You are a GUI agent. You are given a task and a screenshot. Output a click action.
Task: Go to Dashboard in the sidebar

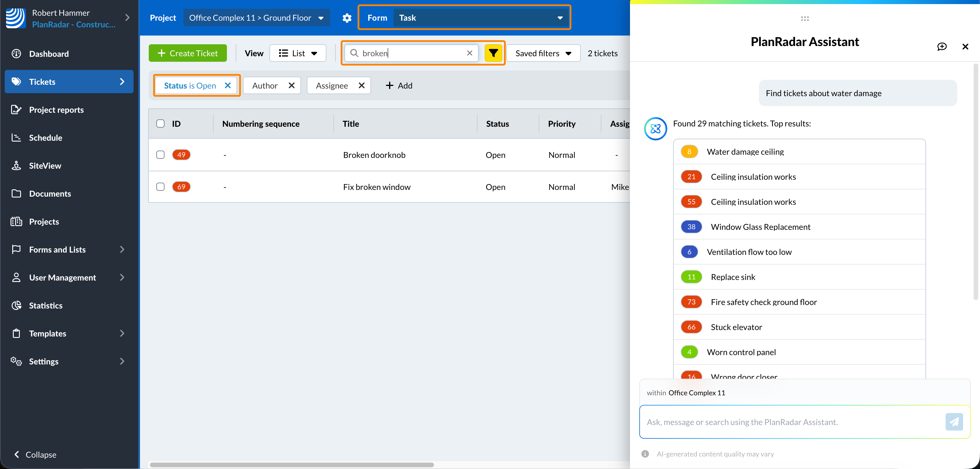point(49,54)
